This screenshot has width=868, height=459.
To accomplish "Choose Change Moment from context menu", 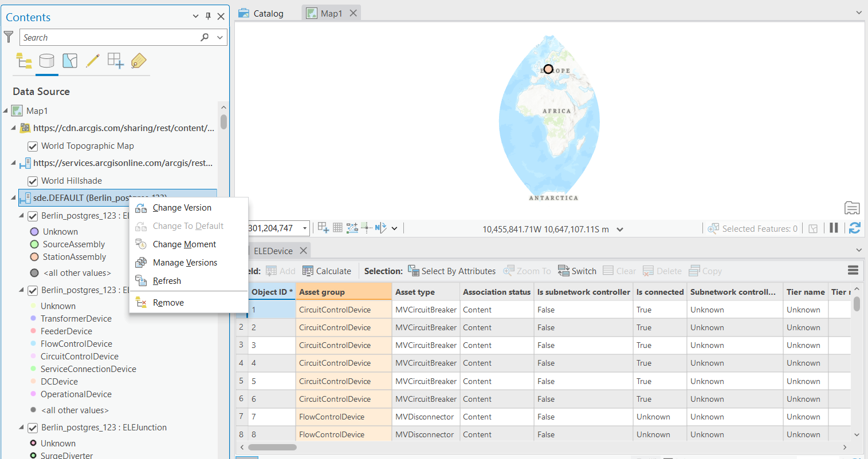I will pos(188,244).
